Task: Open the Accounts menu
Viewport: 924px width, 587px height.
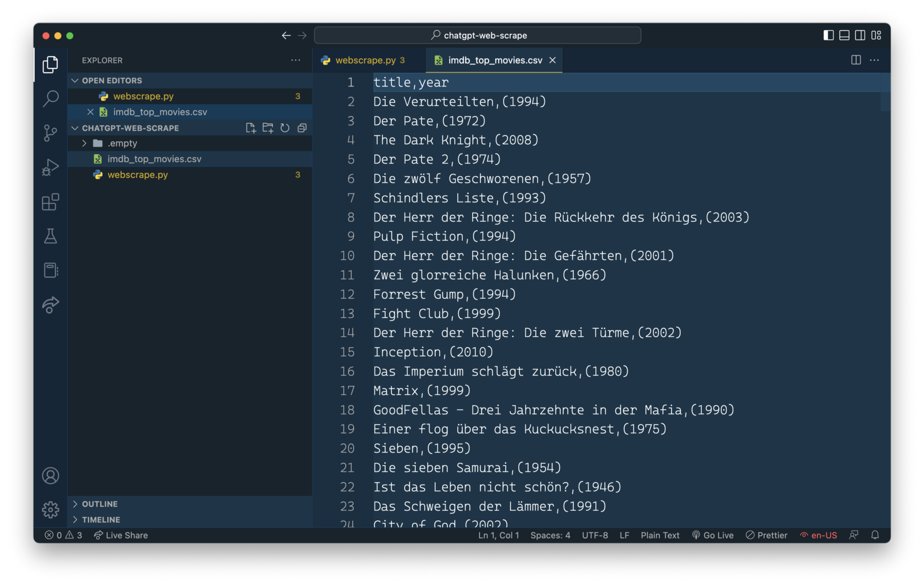Action: [50, 476]
